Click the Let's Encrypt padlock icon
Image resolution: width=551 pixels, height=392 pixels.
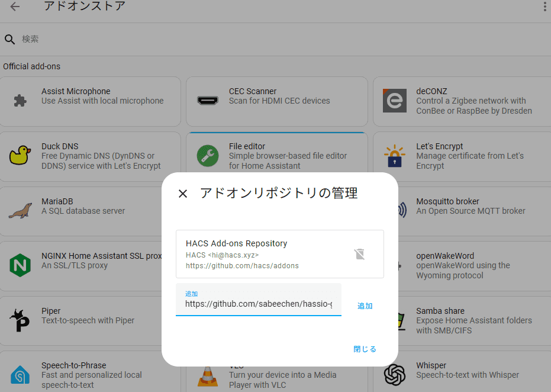tap(395, 155)
